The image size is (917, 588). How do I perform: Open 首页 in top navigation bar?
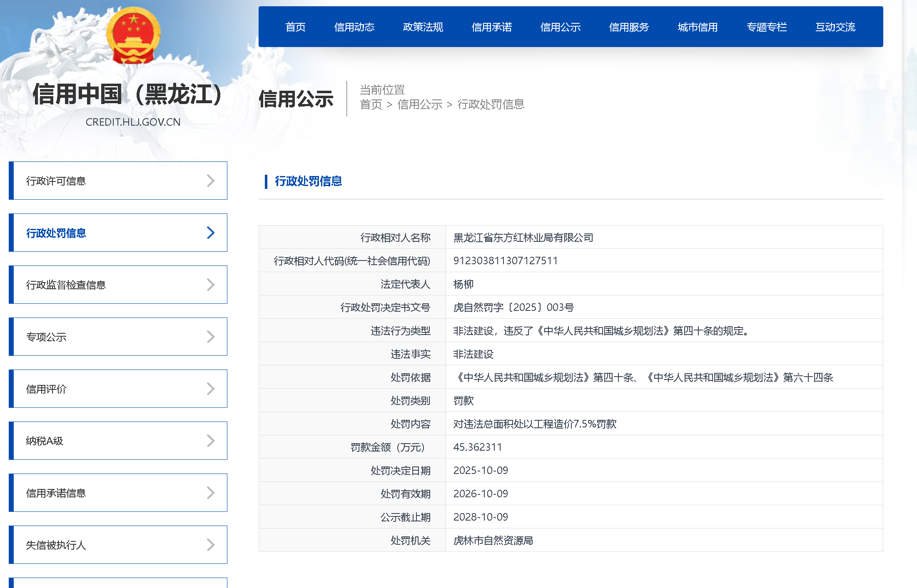point(295,27)
